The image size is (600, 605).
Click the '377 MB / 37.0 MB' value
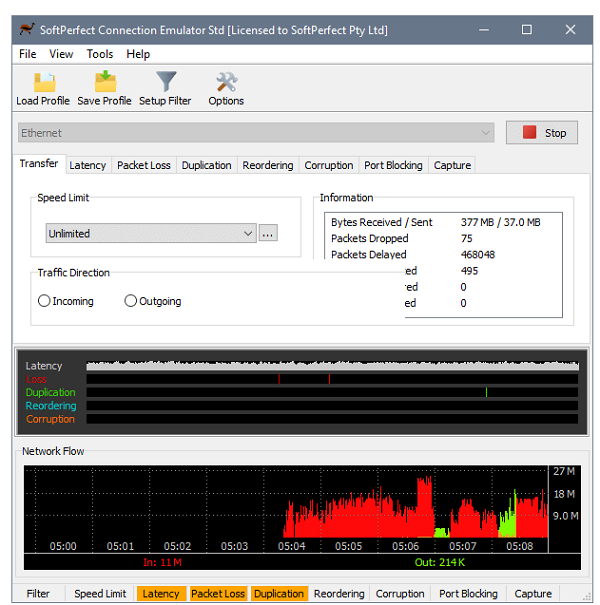[x=500, y=222]
